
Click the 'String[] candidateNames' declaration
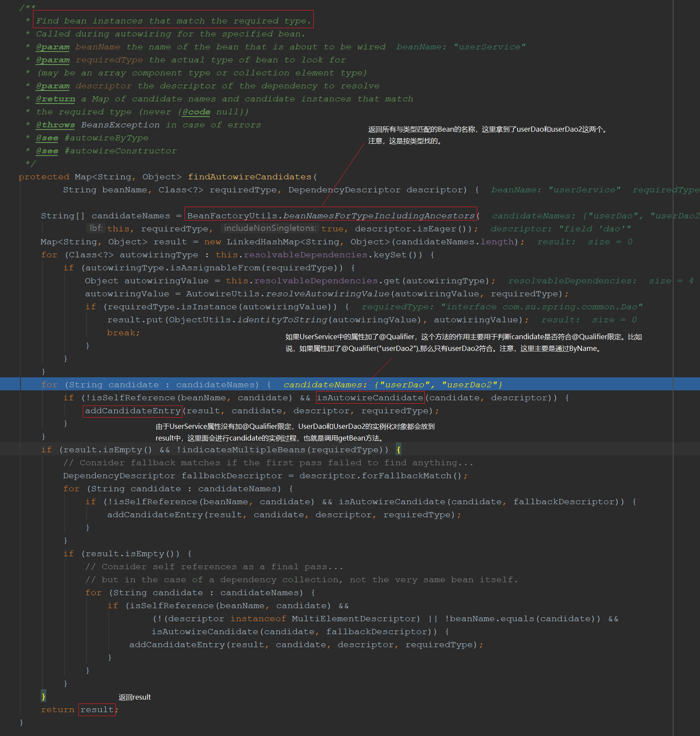105,216
